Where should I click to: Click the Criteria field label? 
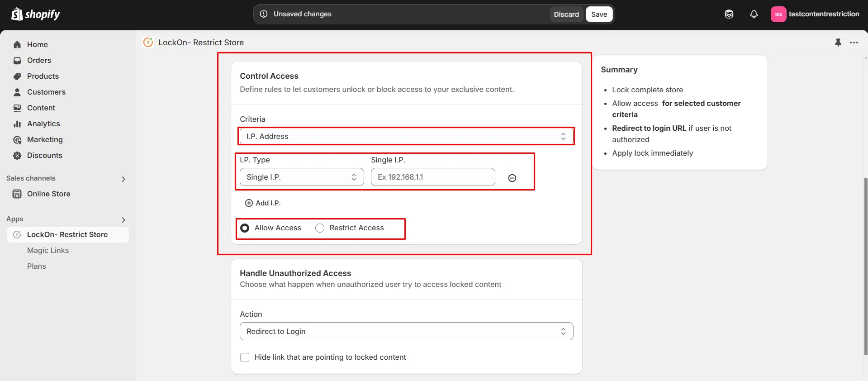pyautogui.click(x=252, y=119)
